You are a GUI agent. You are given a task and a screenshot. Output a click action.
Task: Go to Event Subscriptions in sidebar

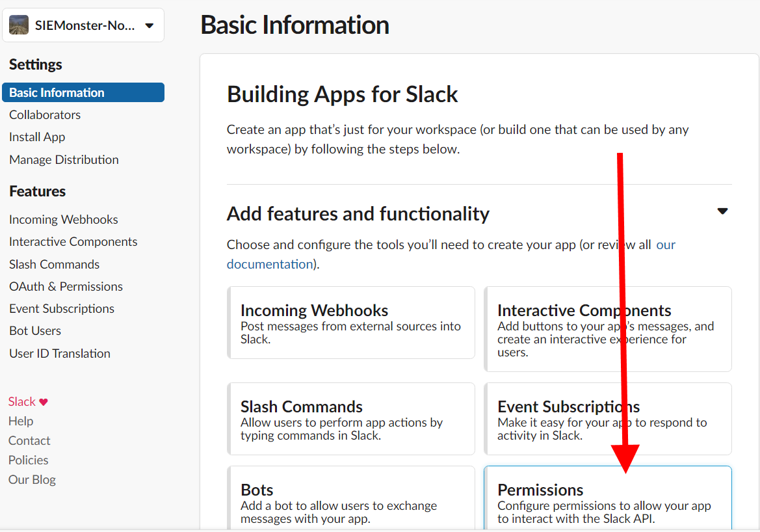coord(62,308)
